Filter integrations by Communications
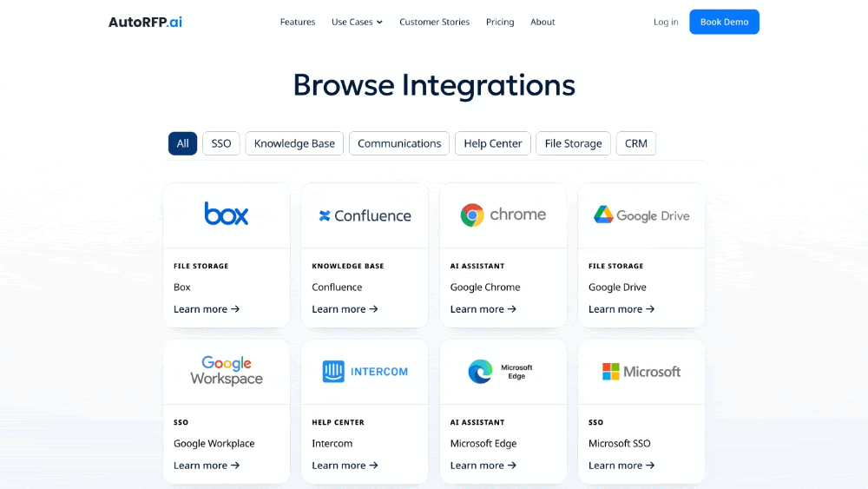The image size is (868, 489). click(399, 143)
